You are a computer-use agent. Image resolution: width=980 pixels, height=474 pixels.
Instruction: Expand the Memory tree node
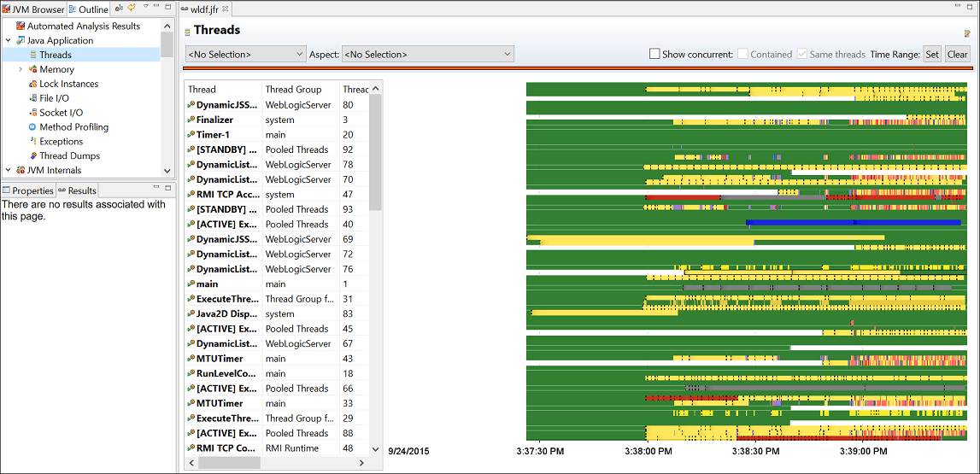21,69
